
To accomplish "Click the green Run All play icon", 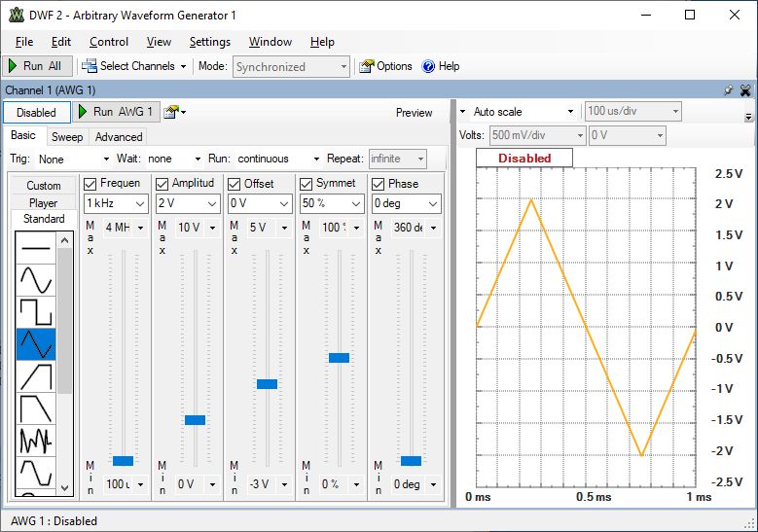I will pyautogui.click(x=13, y=66).
